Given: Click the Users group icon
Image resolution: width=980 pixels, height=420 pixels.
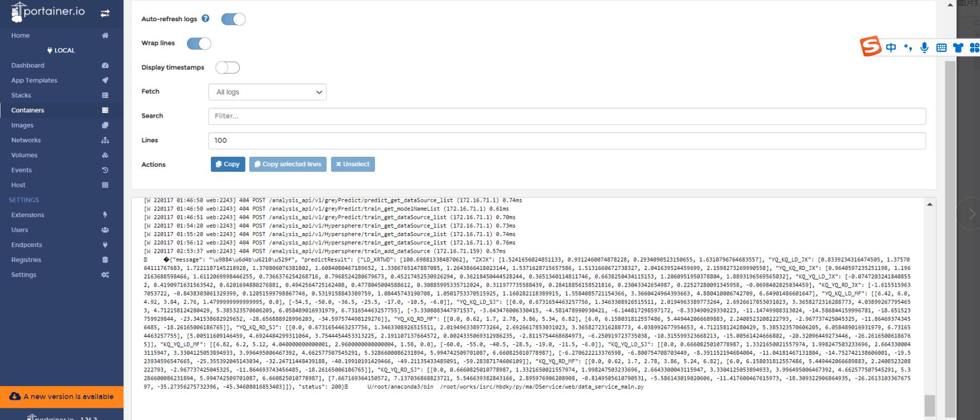Looking at the screenshot, I should (105, 230).
